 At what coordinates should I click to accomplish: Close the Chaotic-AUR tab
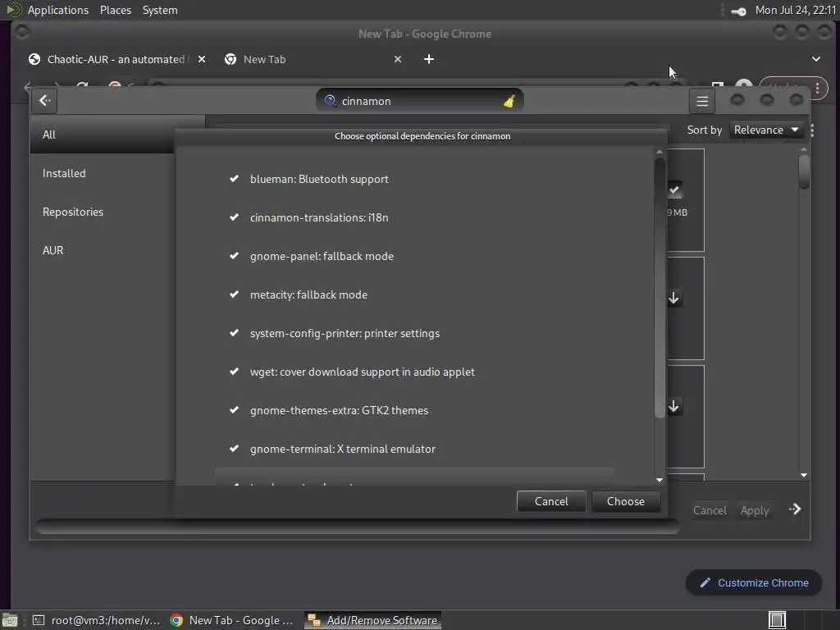pyautogui.click(x=202, y=59)
